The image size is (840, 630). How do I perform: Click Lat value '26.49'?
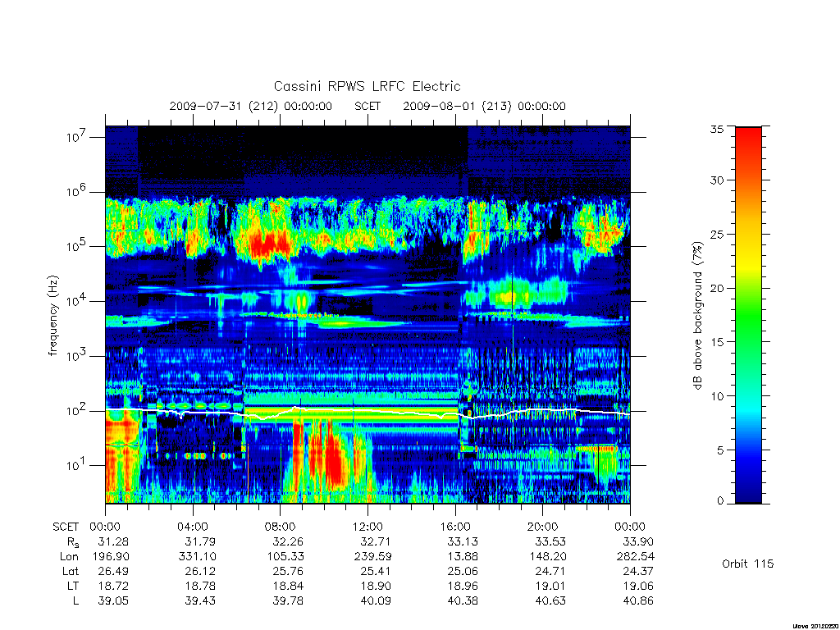113,571
